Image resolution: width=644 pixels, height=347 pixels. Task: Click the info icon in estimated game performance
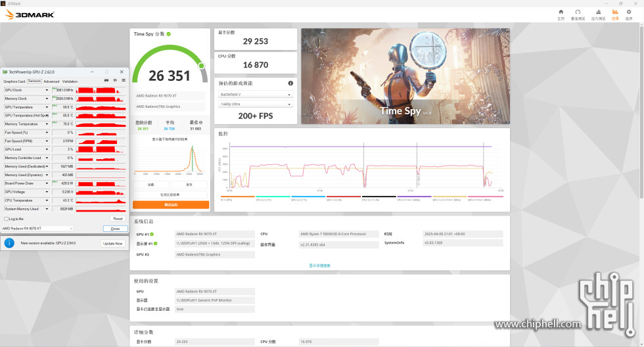[x=290, y=83]
